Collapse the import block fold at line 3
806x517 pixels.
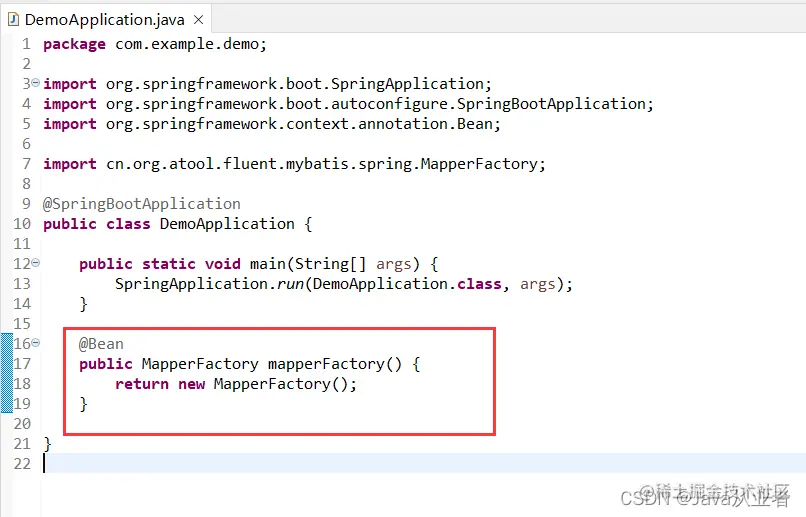(35, 82)
